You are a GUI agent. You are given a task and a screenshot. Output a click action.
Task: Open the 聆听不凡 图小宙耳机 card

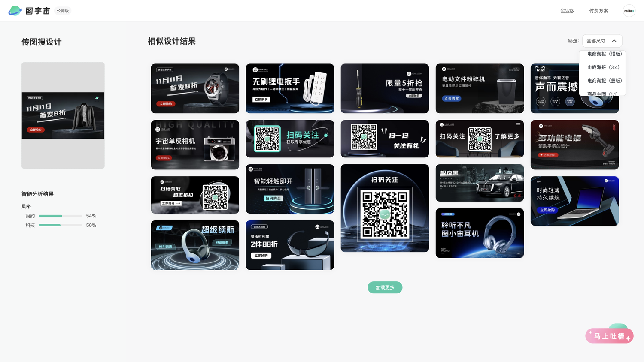[480, 233]
